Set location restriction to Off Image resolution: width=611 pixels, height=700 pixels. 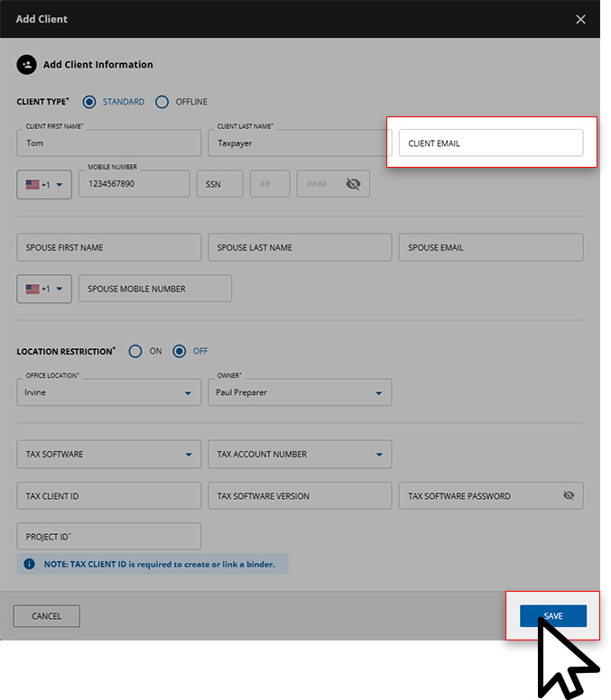pyautogui.click(x=179, y=351)
